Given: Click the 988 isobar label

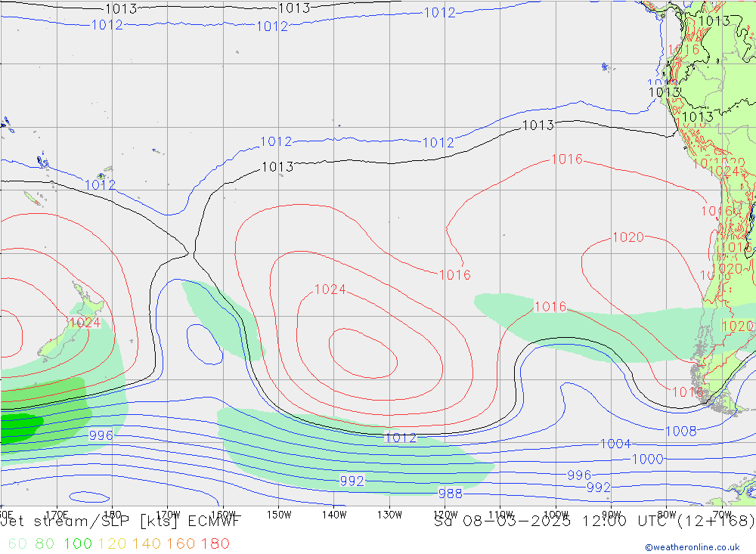Looking at the screenshot, I should coord(451,494).
